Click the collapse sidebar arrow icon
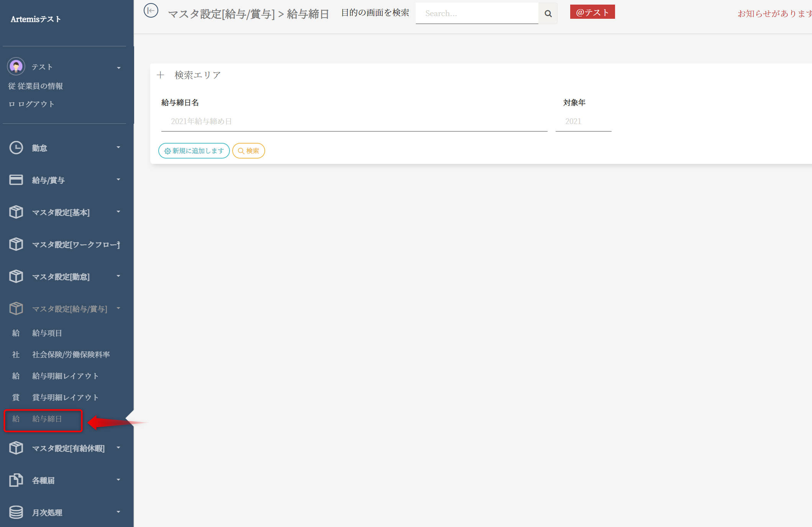This screenshot has height=527, width=812. [151, 11]
